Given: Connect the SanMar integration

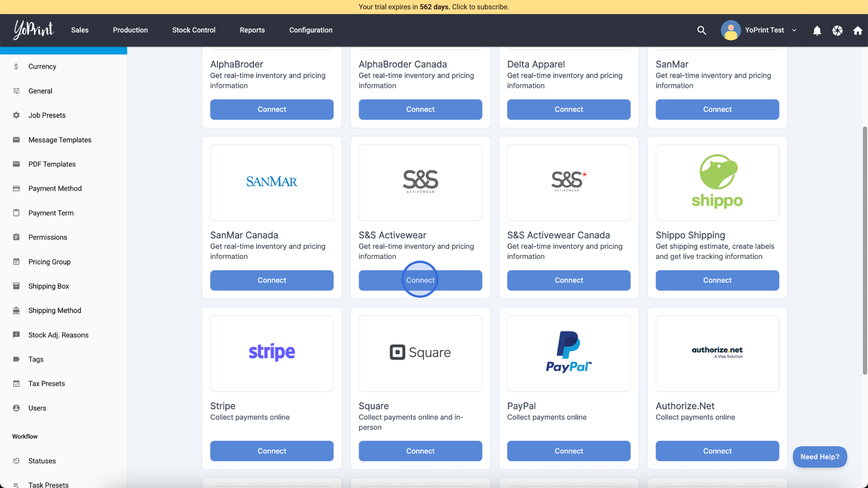Looking at the screenshot, I should [x=717, y=109].
